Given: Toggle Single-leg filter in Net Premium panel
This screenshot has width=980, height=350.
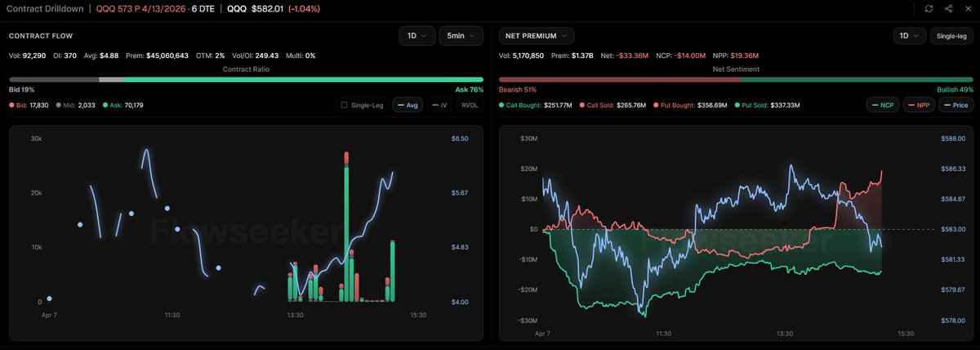Looking at the screenshot, I should (951, 36).
